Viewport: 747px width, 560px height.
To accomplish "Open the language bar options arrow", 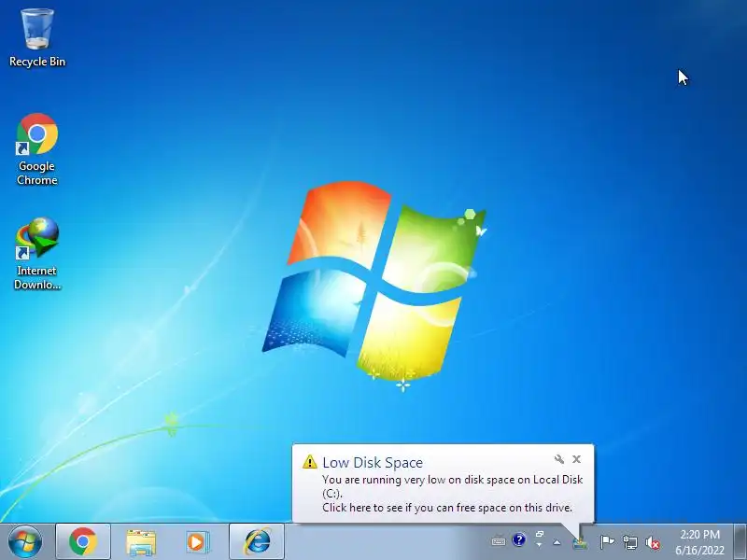I will coord(540,544).
